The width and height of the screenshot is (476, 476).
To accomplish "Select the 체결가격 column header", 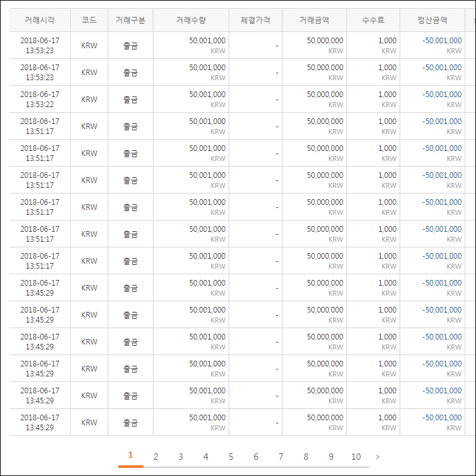I will 256,20.
